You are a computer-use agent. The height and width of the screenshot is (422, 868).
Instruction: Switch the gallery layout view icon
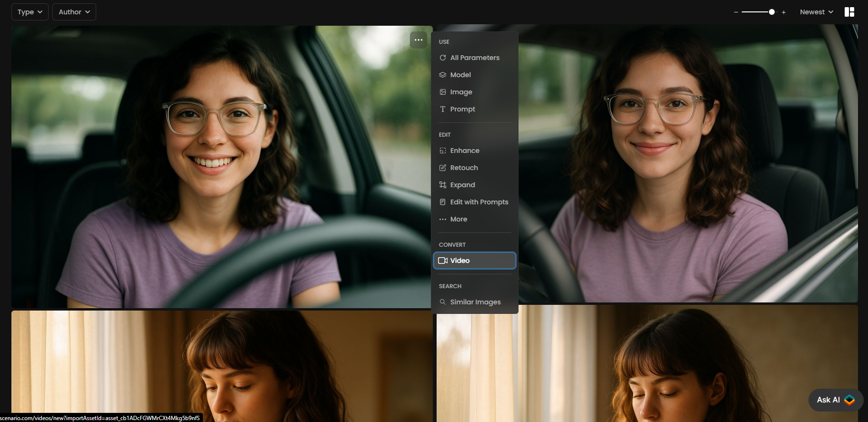click(x=849, y=12)
